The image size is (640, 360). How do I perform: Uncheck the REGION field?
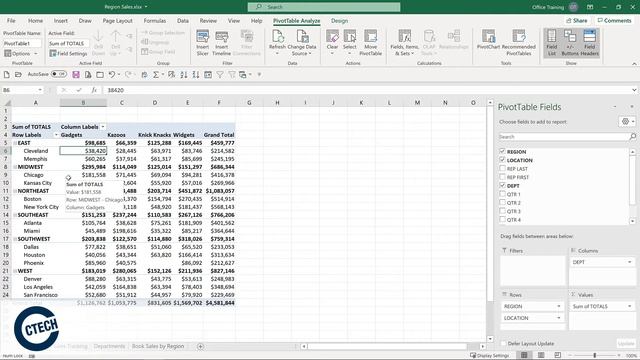[x=502, y=151]
